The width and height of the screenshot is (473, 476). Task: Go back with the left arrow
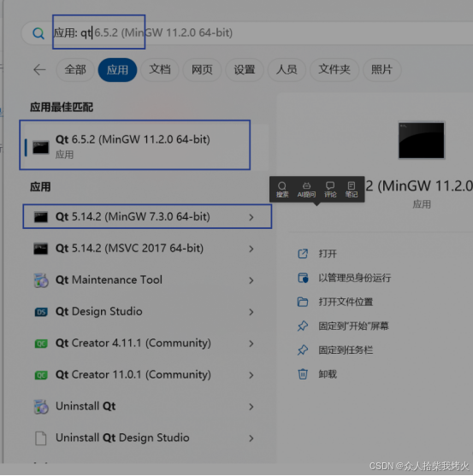(40, 70)
